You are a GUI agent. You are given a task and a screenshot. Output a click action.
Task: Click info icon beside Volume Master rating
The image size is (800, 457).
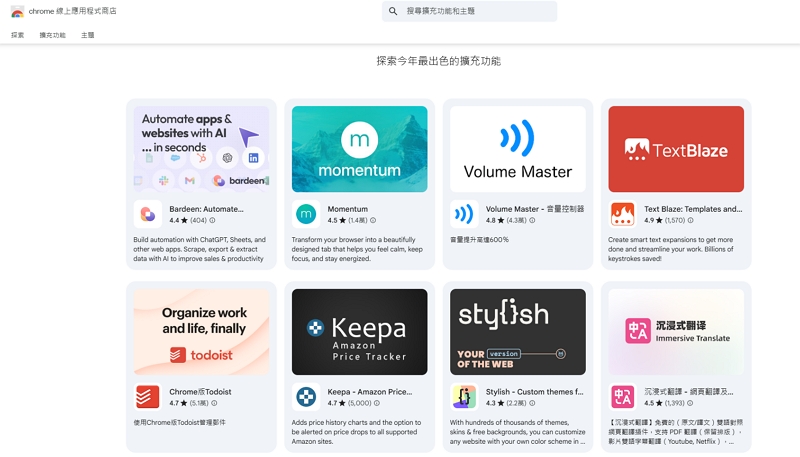[532, 220]
